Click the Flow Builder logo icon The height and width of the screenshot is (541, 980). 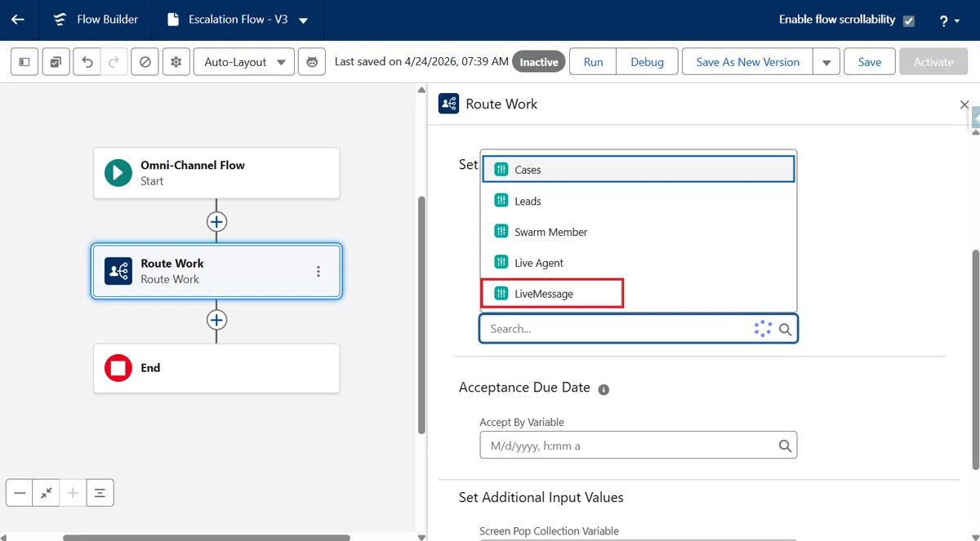pos(60,20)
